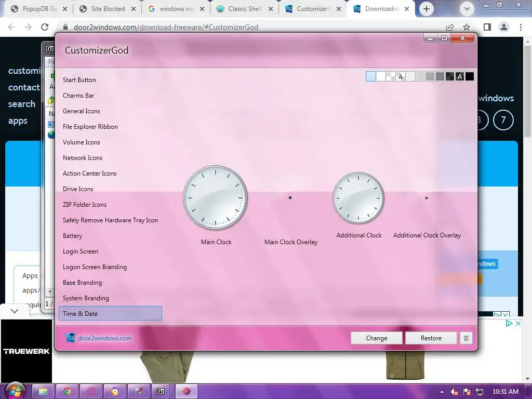Choose the medium gray background swatch
This screenshot has height=399, width=532.
pos(430,77)
